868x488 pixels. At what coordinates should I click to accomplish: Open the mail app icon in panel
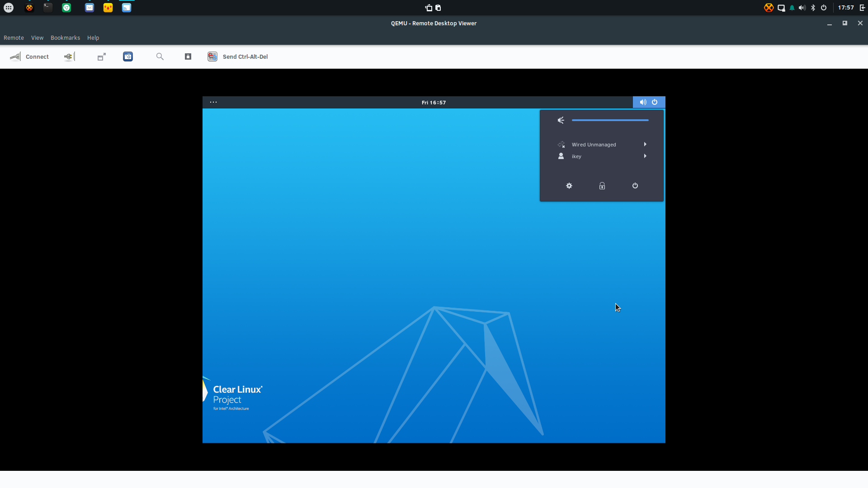90,8
